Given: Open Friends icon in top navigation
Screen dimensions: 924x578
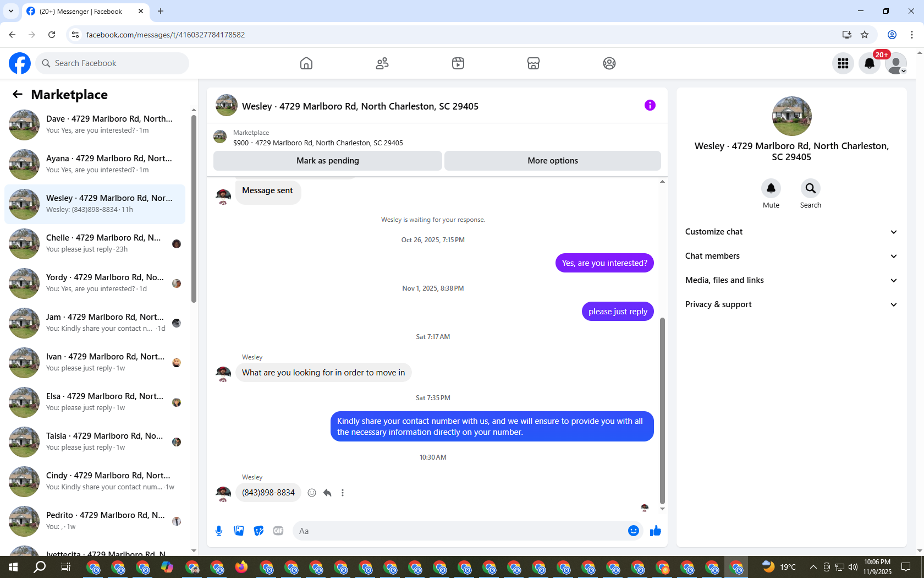Looking at the screenshot, I should tap(382, 63).
